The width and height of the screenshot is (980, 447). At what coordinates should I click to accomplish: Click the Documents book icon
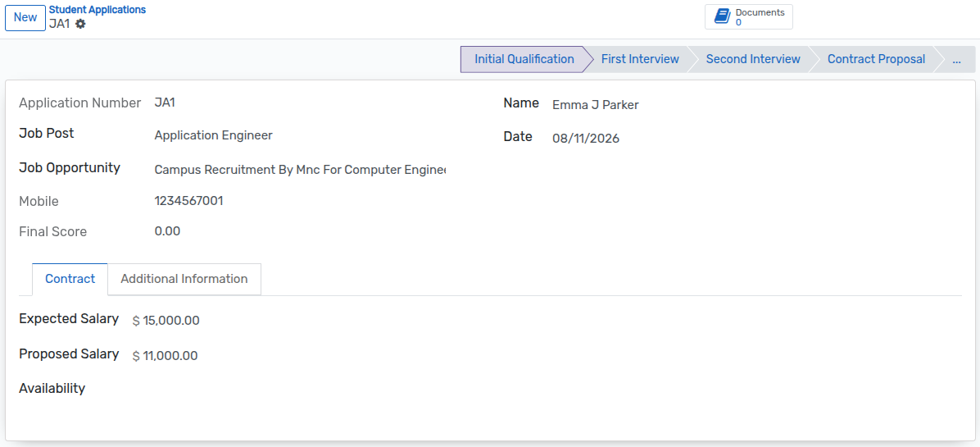point(722,17)
